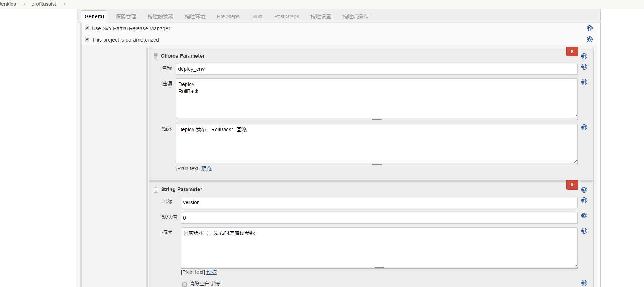Open help for default value field
The image size is (644, 287).
point(584,216)
